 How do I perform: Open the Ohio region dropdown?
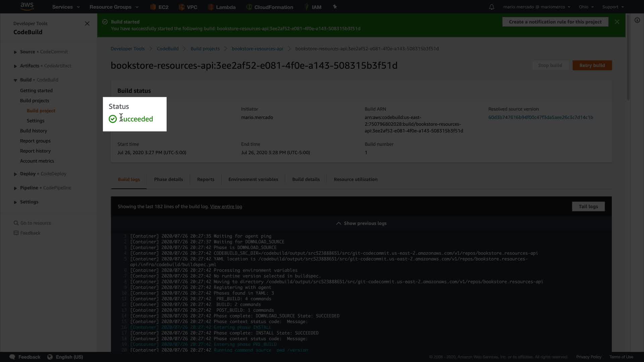(586, 7)
